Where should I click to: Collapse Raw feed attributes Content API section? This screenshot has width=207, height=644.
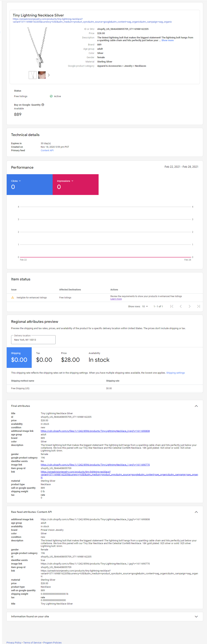click(196, 512)
